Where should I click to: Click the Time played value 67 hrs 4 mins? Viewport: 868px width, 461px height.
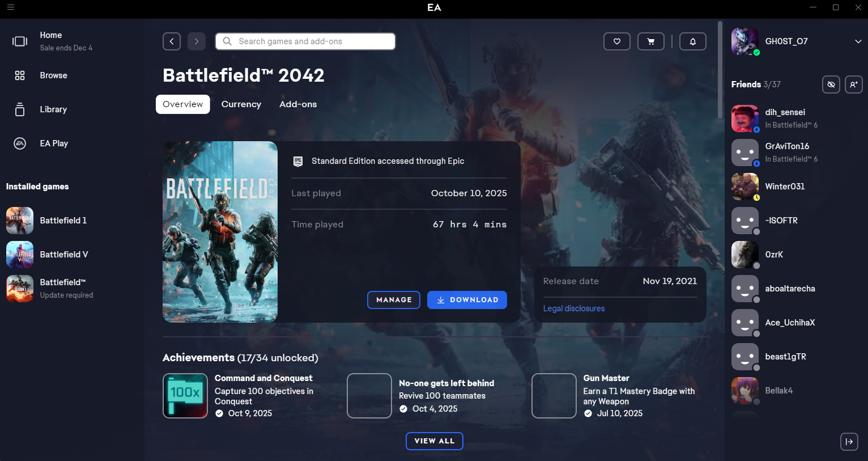[470, 225]
